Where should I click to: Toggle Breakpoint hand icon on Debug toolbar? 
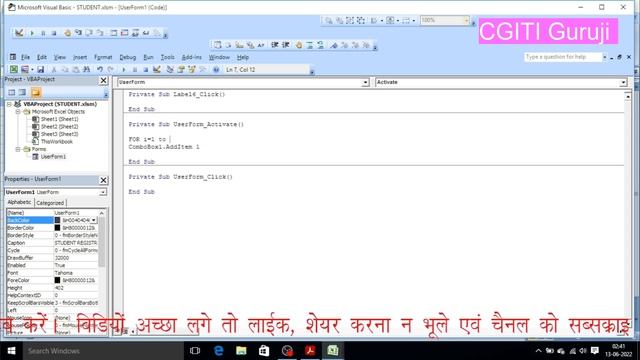point(67,33)
